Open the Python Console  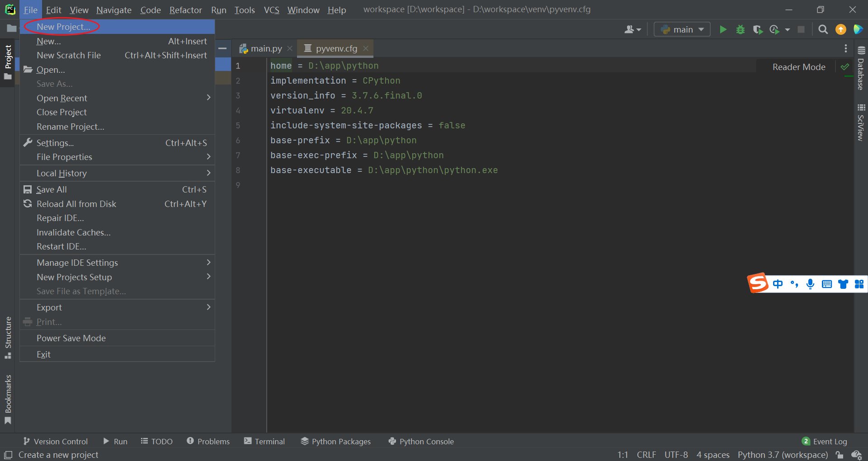tap(421, 442)
